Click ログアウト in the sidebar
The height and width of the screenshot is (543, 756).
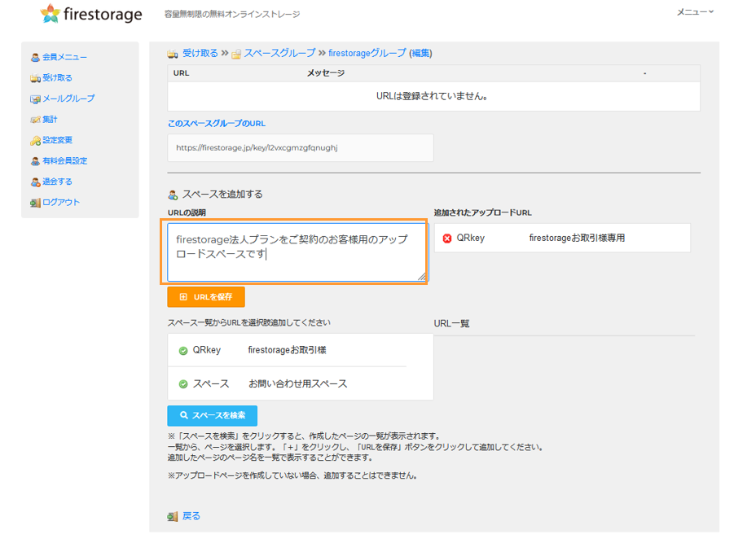click(61, 202)
